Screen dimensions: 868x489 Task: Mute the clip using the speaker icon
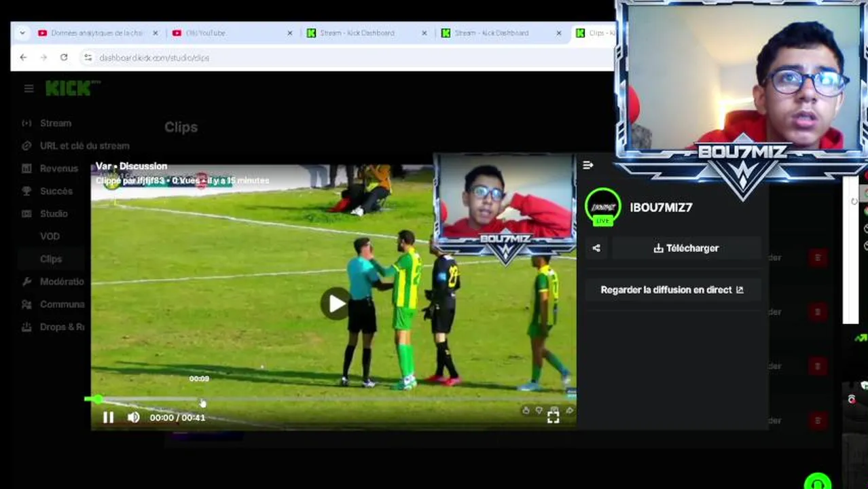tap(134, 418)
